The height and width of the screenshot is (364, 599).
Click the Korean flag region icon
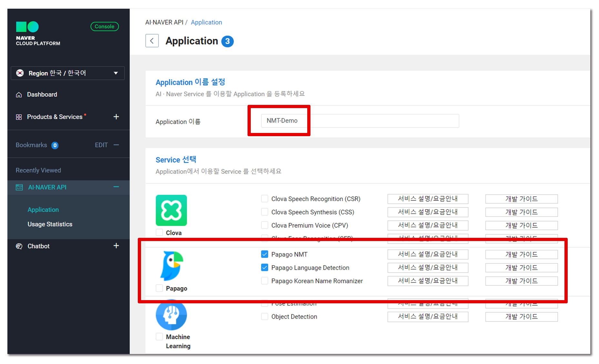(x=20, y=73)
